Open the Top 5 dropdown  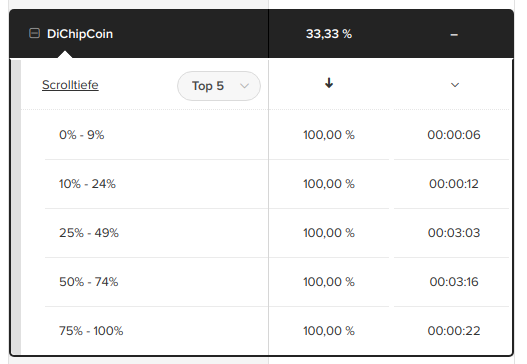219,86
